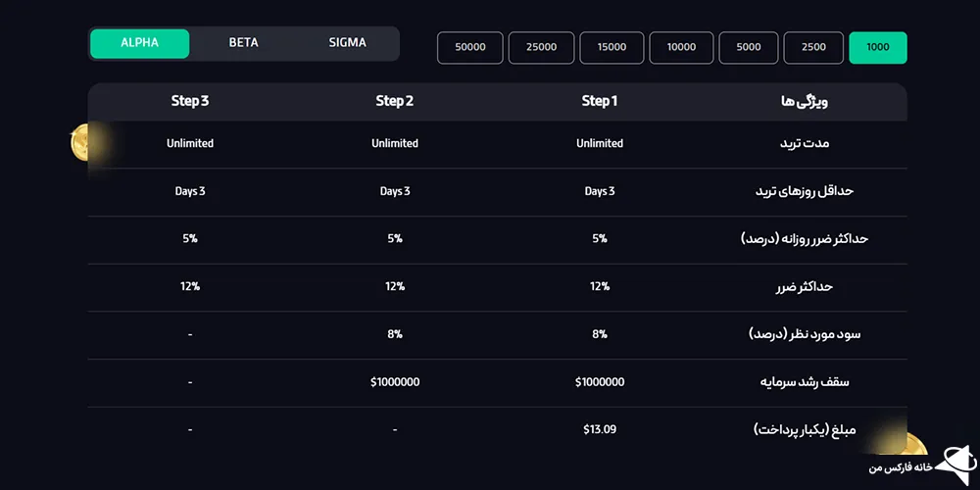This screenshot has height=490, width=980.
Task: Click the ویژگی ها column header
Action: [805, 102]
